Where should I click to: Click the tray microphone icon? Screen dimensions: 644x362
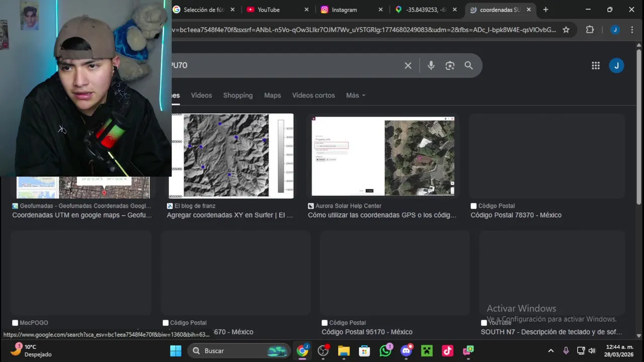tap(566, 350)
